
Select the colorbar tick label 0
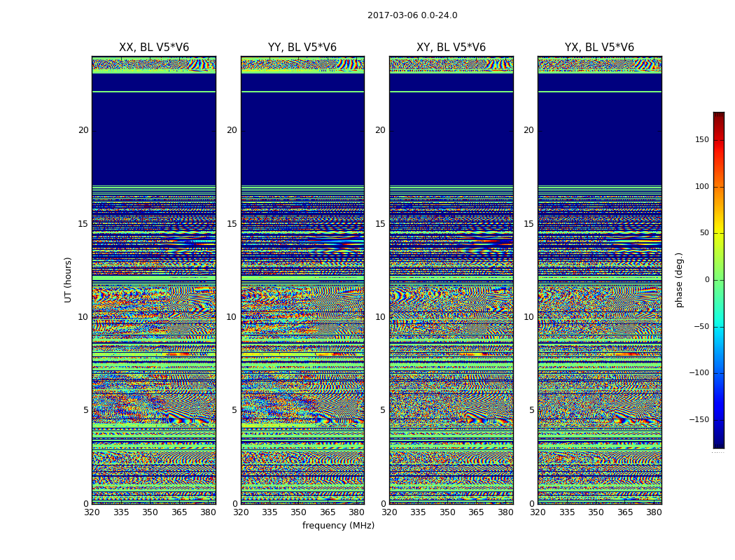706,280
